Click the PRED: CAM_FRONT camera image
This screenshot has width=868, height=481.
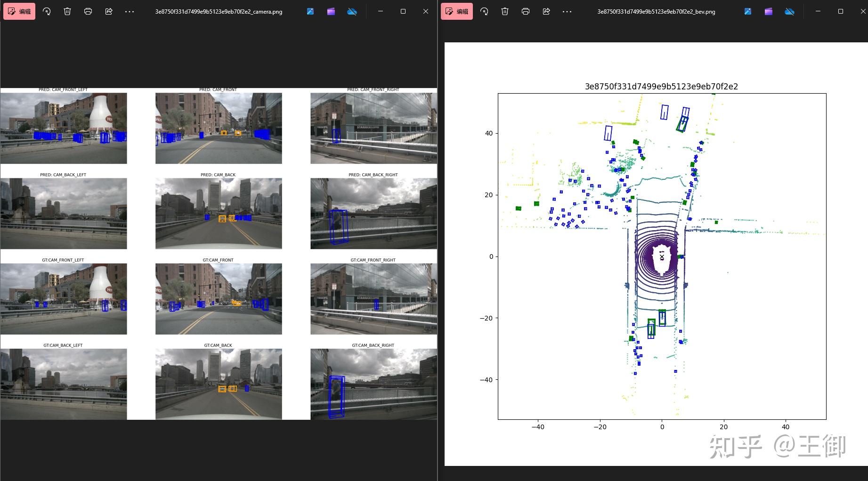point(219,128)
